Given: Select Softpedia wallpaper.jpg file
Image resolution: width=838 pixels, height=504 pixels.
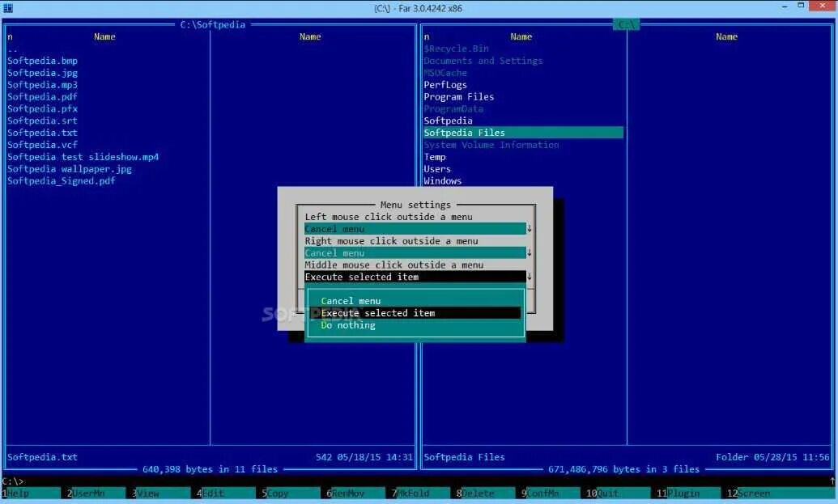Looking at the screenshot, I should point(70,169).
